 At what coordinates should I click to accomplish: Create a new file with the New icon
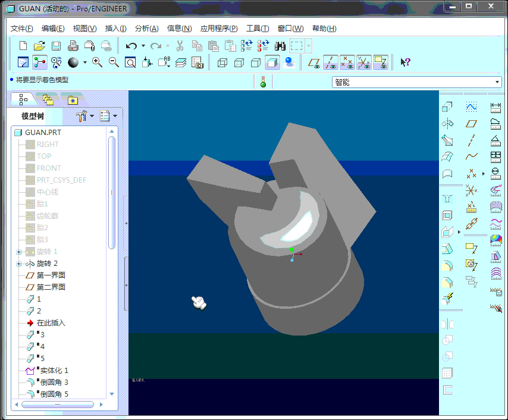click(23, 46)
